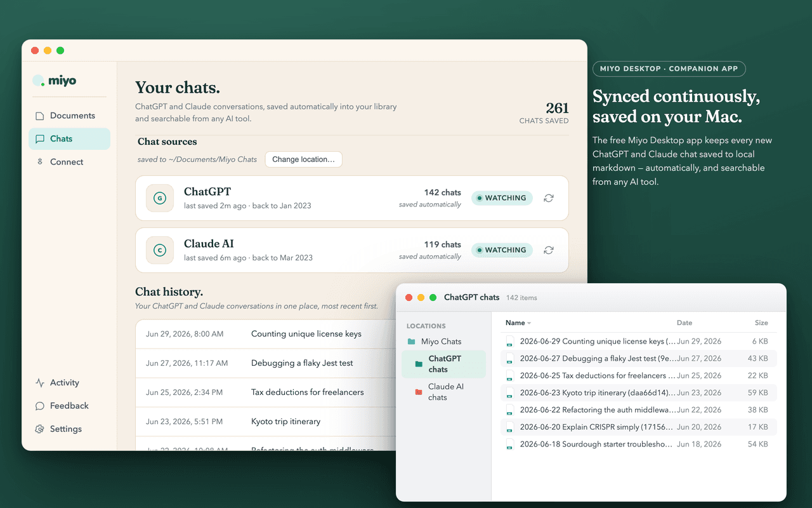Open Settings in the sidebar
The width and height of the screenshot is (812, 508).
coord(69,429)
